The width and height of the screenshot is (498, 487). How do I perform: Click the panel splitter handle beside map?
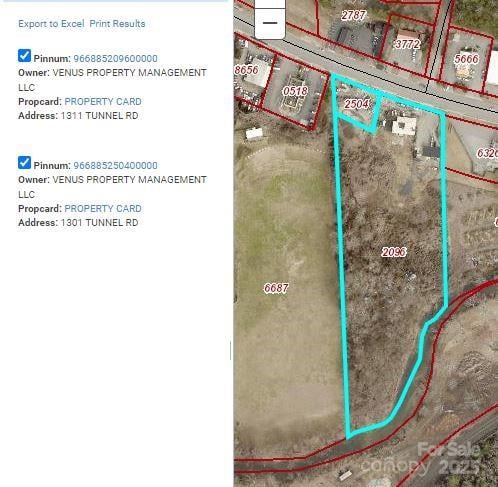[x=231, y=350]
